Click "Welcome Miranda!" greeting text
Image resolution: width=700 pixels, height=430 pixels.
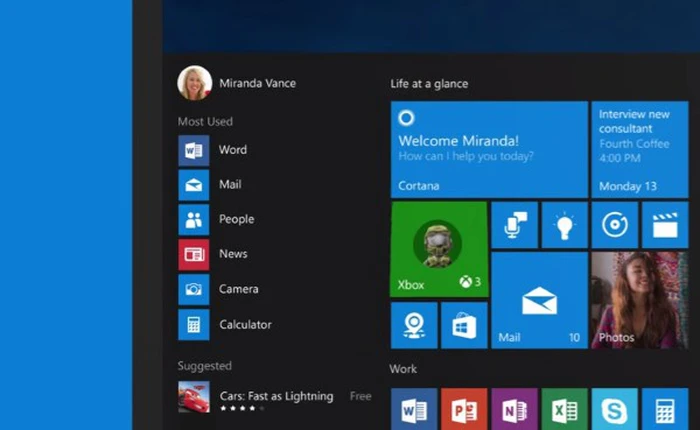click(458, 141)
